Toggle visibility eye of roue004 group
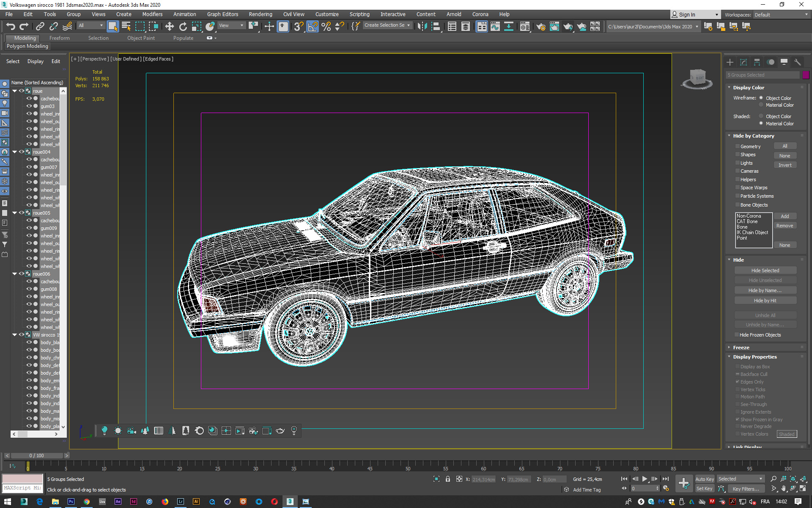Viewport: 812px width, 508px height. [22, 152]
